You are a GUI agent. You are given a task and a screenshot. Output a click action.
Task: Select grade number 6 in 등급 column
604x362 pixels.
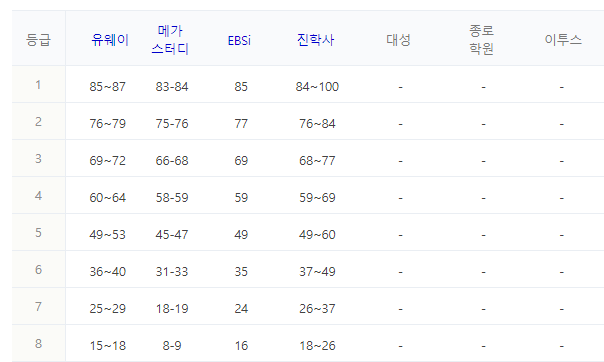tap(38, 270)
